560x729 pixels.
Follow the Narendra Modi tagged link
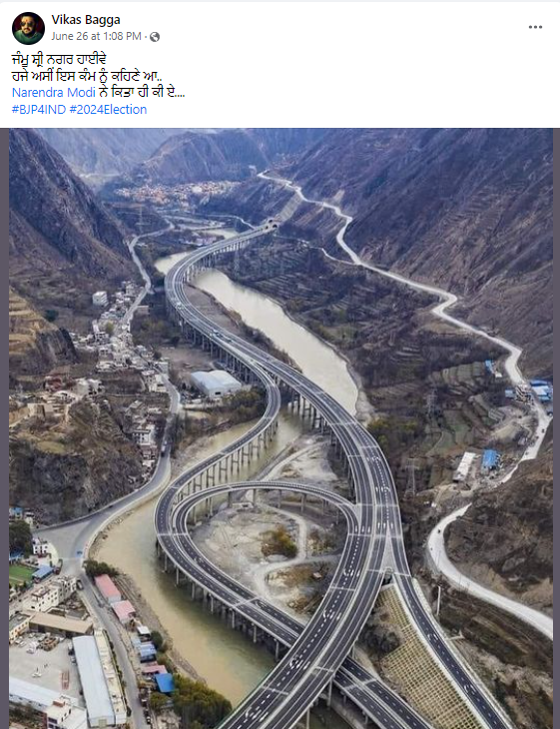tap(54, 92)
